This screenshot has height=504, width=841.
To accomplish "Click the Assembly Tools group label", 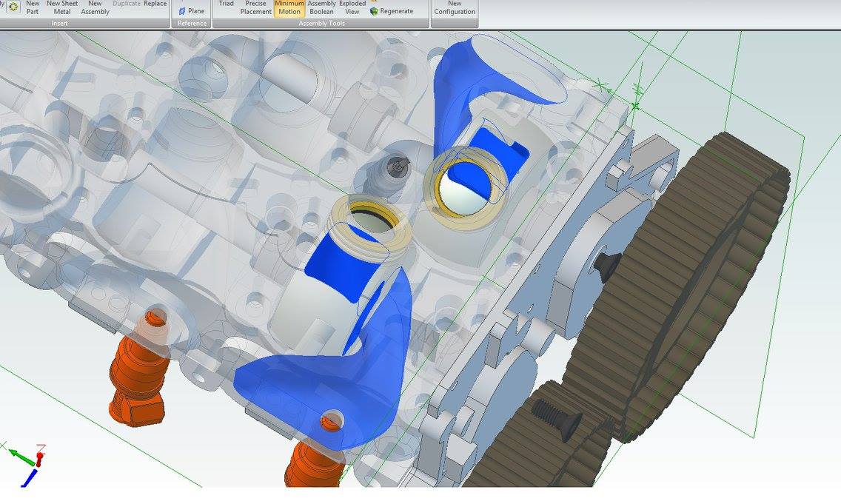I will click(322, 24).
